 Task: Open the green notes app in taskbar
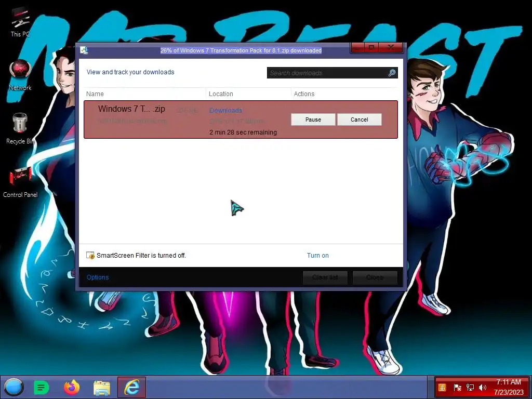[42, 387]
